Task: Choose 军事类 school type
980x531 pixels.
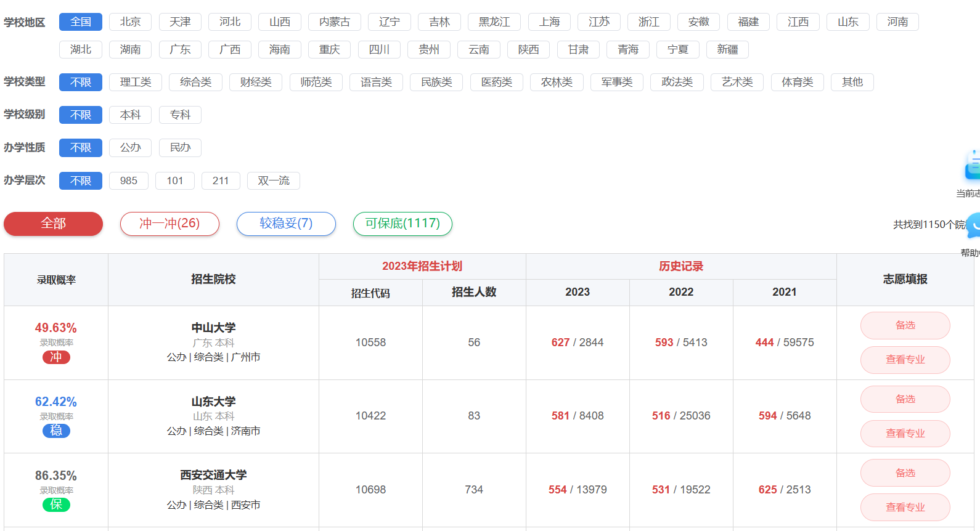Action: point(617,82)
